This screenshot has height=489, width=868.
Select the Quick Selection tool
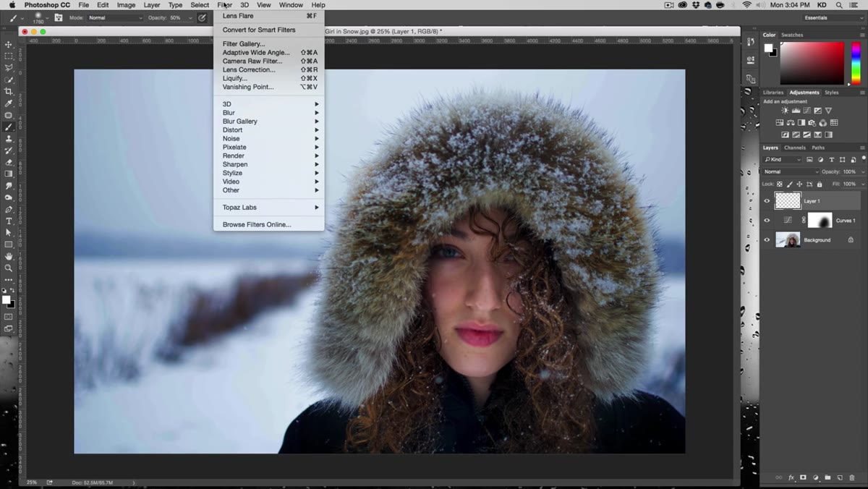9,80
